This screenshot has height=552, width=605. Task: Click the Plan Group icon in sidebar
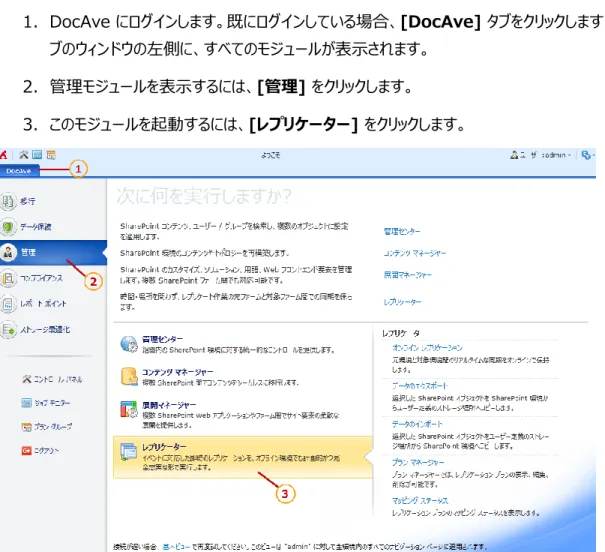coord(26,427)
